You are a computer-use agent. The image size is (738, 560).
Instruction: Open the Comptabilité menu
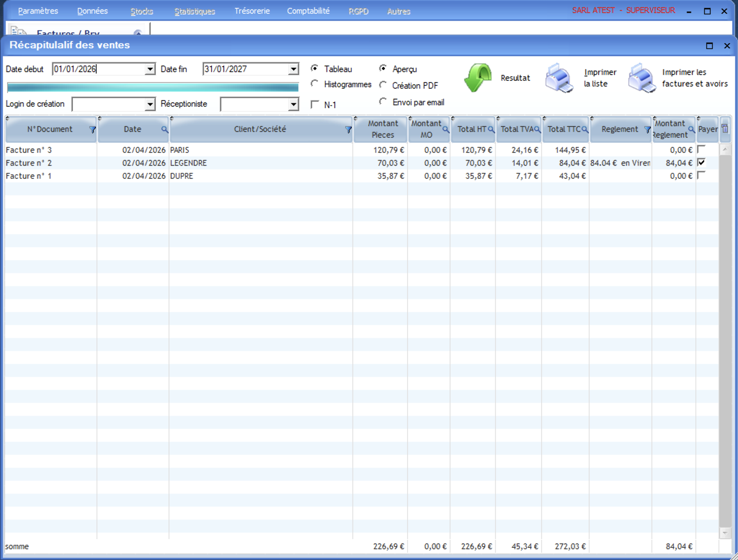pos(308,11)
